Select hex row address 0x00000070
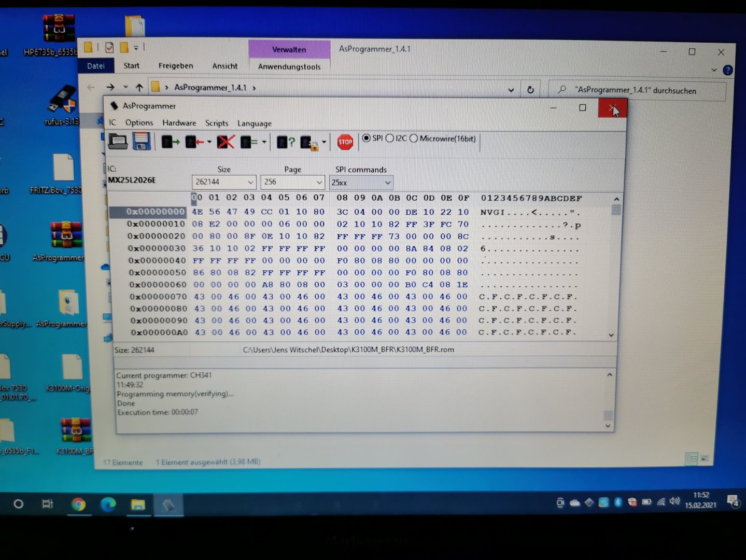This screenshot has width=746, height=560. point(158,297)
